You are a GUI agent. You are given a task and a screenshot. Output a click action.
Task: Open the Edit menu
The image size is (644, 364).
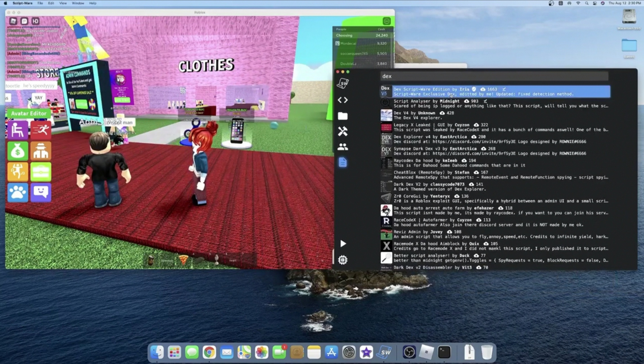(51, 3)
